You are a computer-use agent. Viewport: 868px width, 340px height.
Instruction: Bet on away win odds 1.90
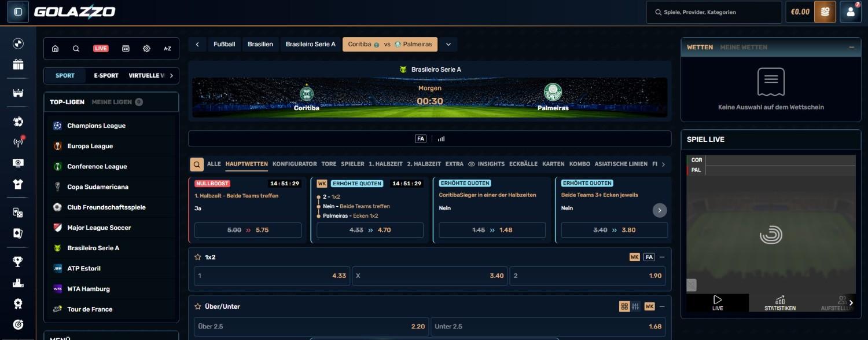pyautogui.click(x=587, y=276)
